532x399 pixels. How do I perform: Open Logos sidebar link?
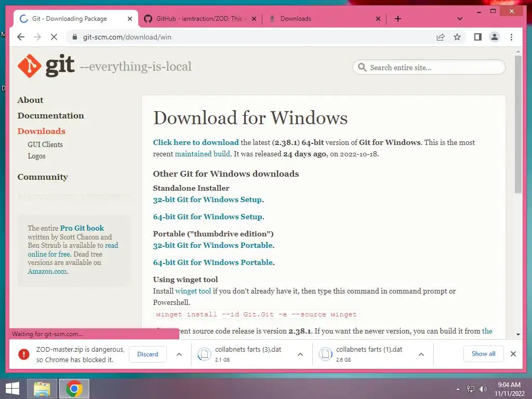pos(36,156)
